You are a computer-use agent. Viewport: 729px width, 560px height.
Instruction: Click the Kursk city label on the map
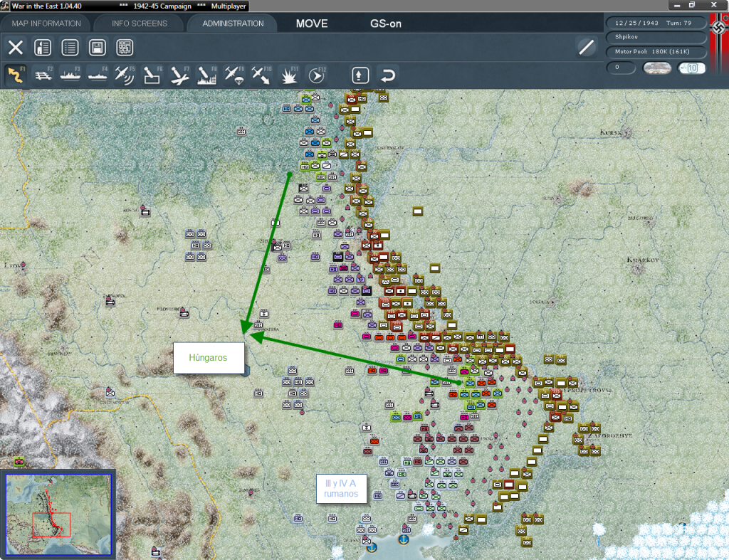(x=611, y=132)
